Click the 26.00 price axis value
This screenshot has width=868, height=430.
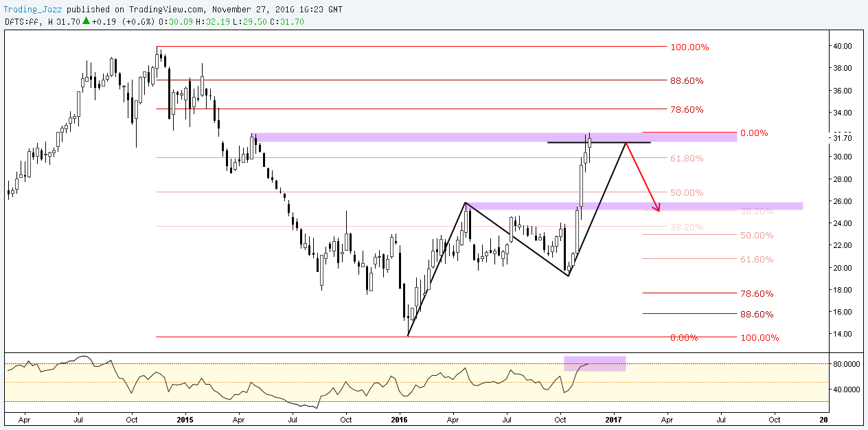(843, 201)
